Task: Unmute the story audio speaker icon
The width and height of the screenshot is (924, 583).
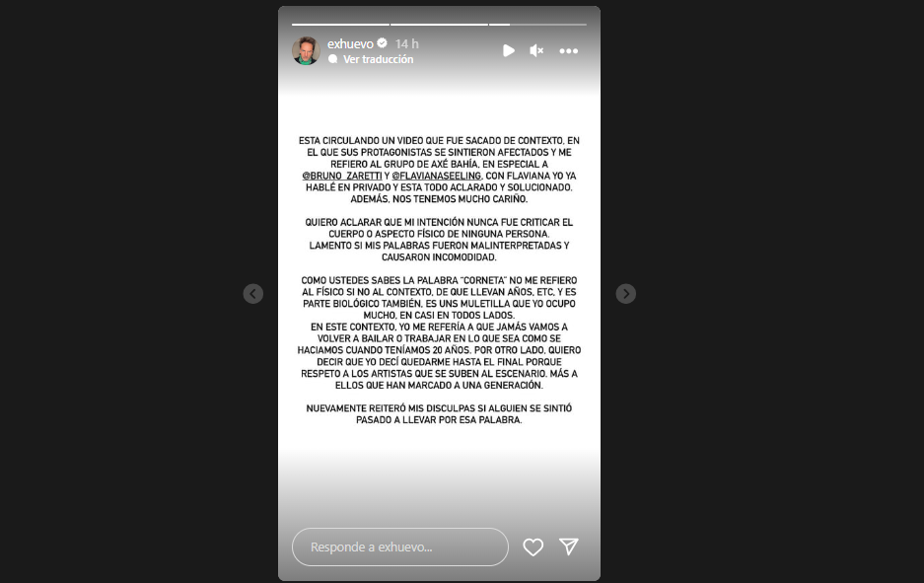Action: [x=536, y=50]
